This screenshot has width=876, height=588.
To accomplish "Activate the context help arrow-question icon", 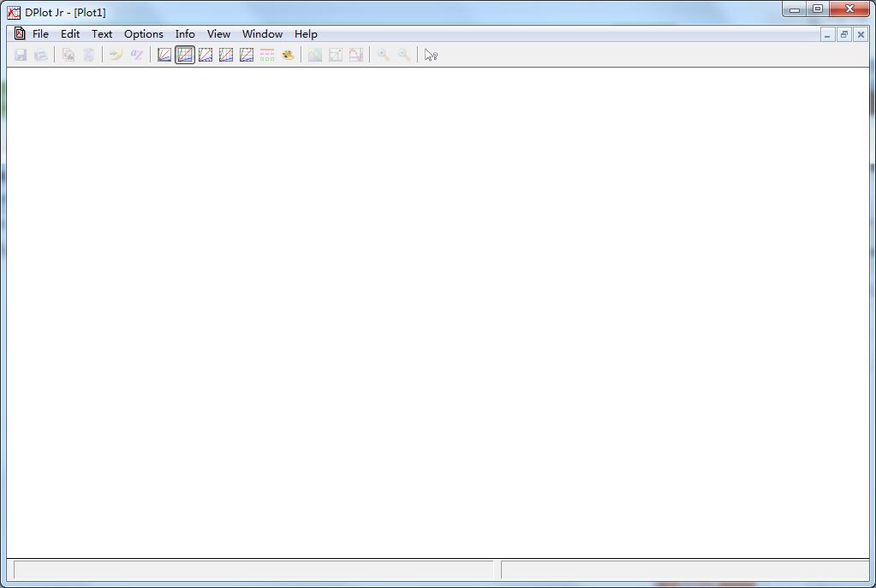I will (x=431, y=55).
